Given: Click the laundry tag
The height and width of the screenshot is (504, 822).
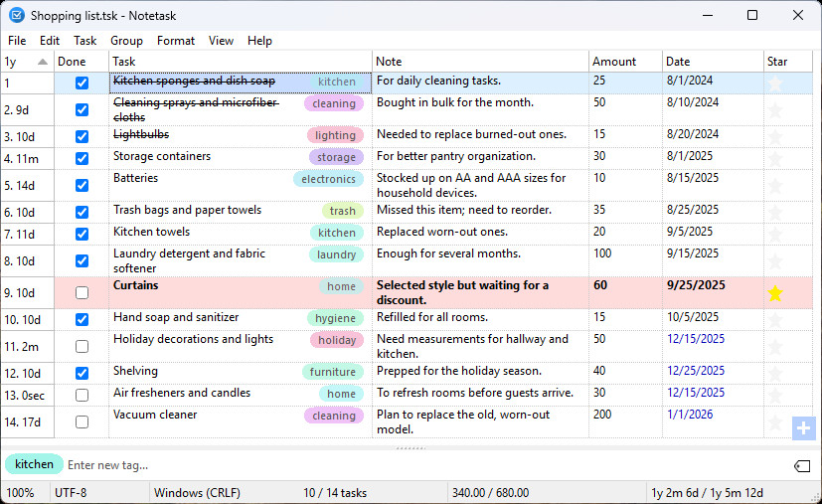Looking at the screenshot, I should click(x=336, y=254).
